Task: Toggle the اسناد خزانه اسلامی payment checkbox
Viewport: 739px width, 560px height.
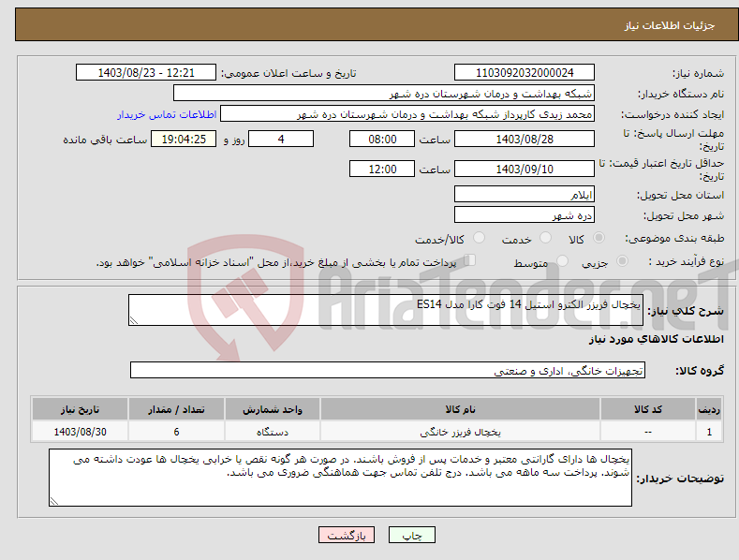Action: click(470, 260)
